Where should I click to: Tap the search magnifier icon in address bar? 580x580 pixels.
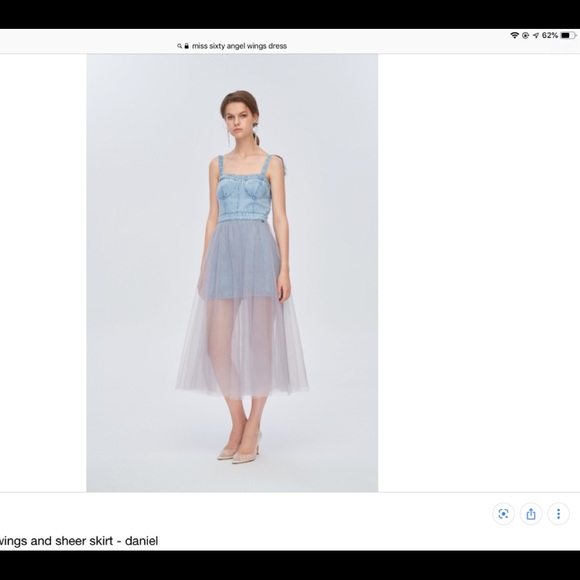point(179,46)
